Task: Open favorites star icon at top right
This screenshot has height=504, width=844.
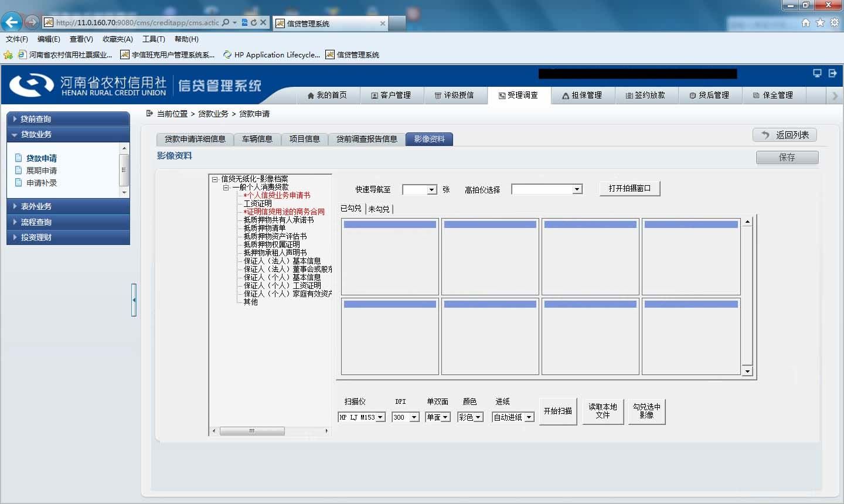Action: click(820, 22)
